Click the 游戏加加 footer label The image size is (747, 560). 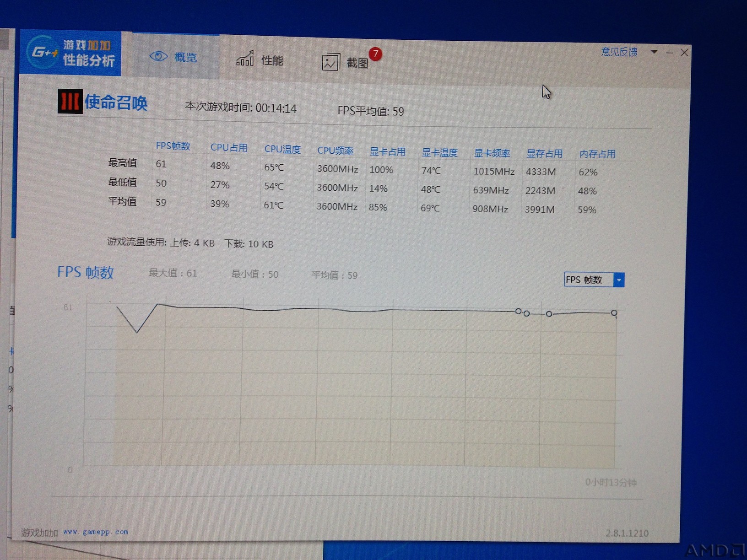(x=39, y=533)
